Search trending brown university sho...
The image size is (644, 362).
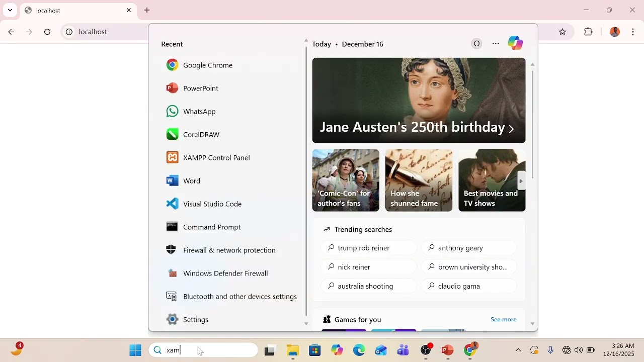click(x=469, y=267)
